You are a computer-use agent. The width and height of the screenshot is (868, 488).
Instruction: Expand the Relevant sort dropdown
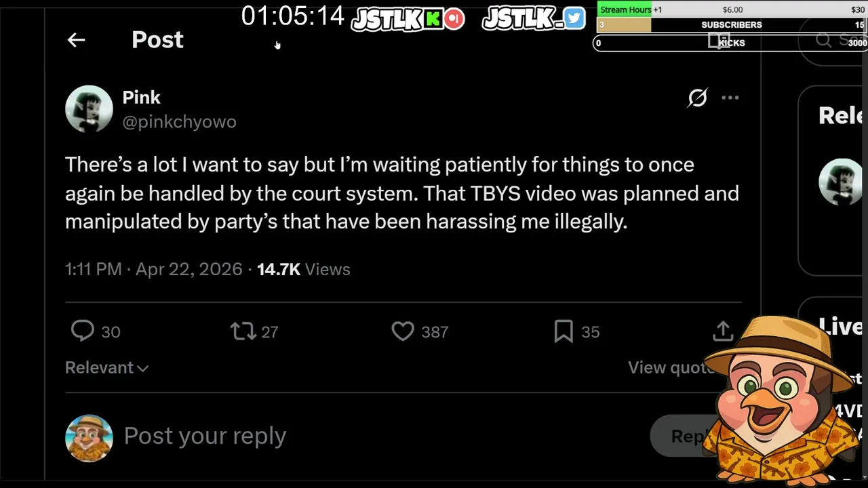(106, 367)
